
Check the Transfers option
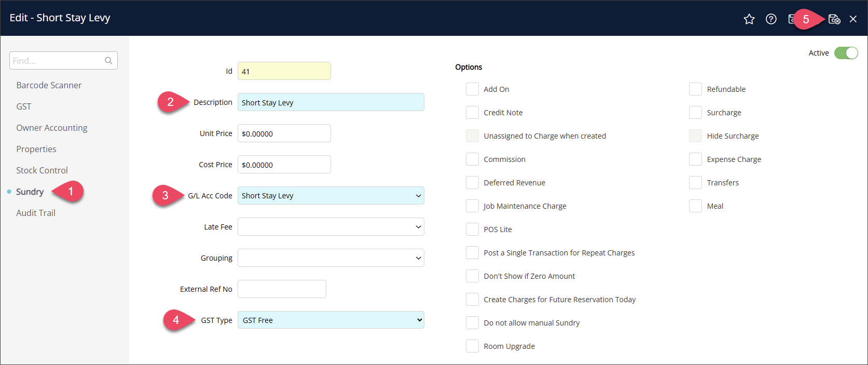point(695,183)
